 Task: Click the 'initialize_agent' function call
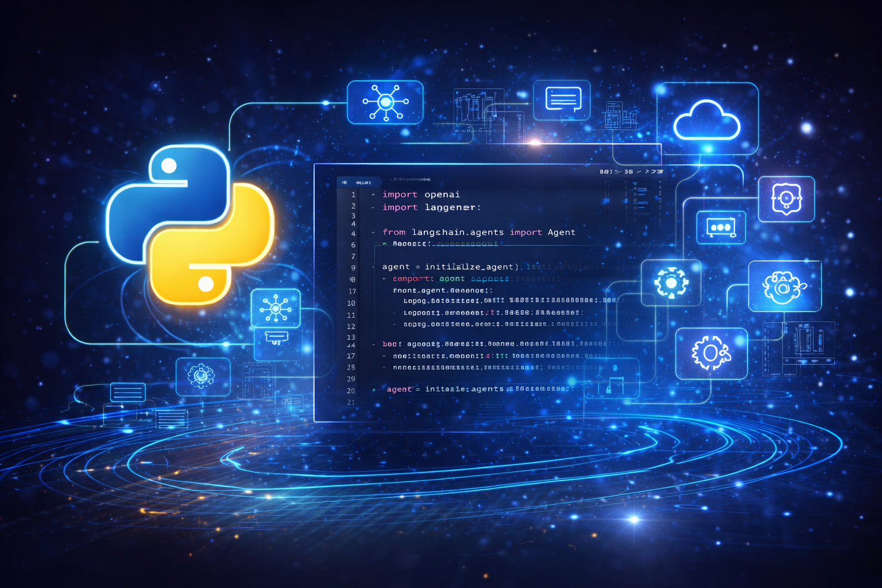click(468, 266)
